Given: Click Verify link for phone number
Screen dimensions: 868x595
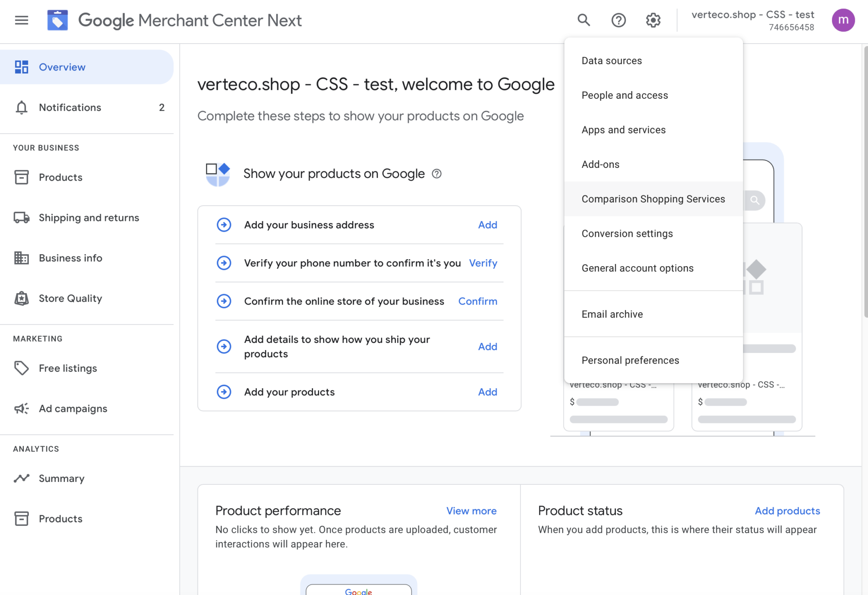Looking at the screenshot, I should coord(483,263).
